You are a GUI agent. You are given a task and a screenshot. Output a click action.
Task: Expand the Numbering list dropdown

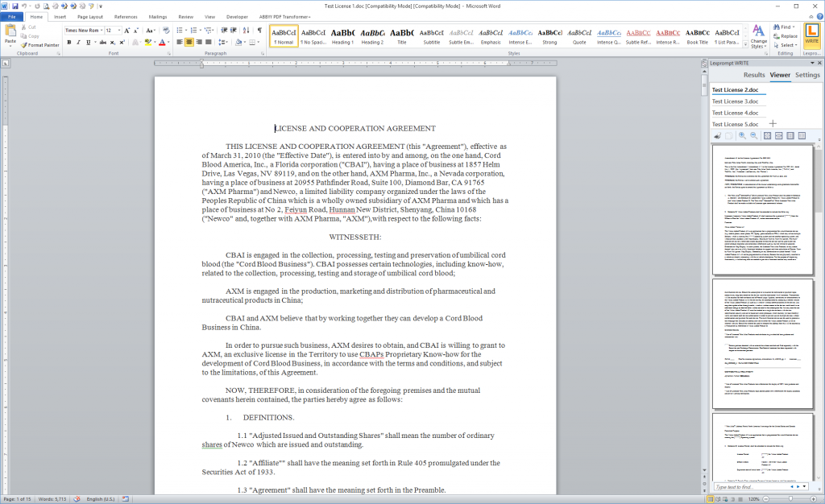(200, 31)
